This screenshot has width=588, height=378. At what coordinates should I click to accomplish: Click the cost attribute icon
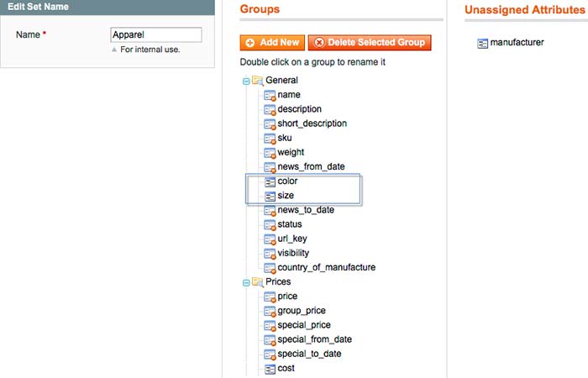(270, 368)
